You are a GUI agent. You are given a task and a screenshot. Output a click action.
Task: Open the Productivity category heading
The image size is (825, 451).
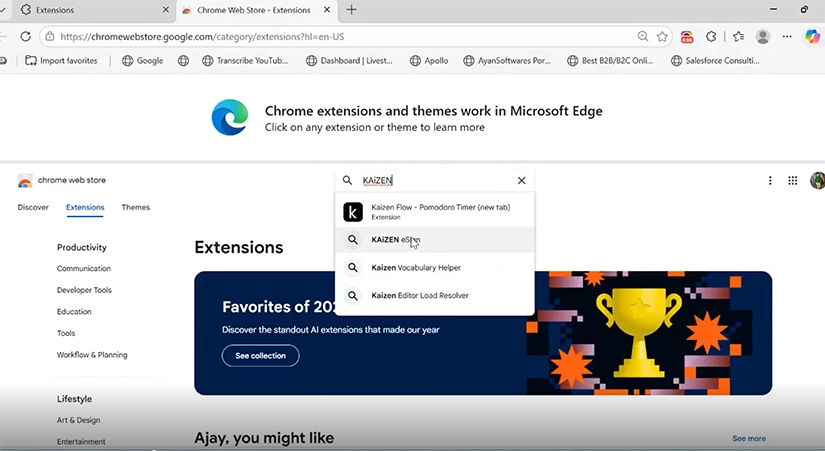coord(82,247)
